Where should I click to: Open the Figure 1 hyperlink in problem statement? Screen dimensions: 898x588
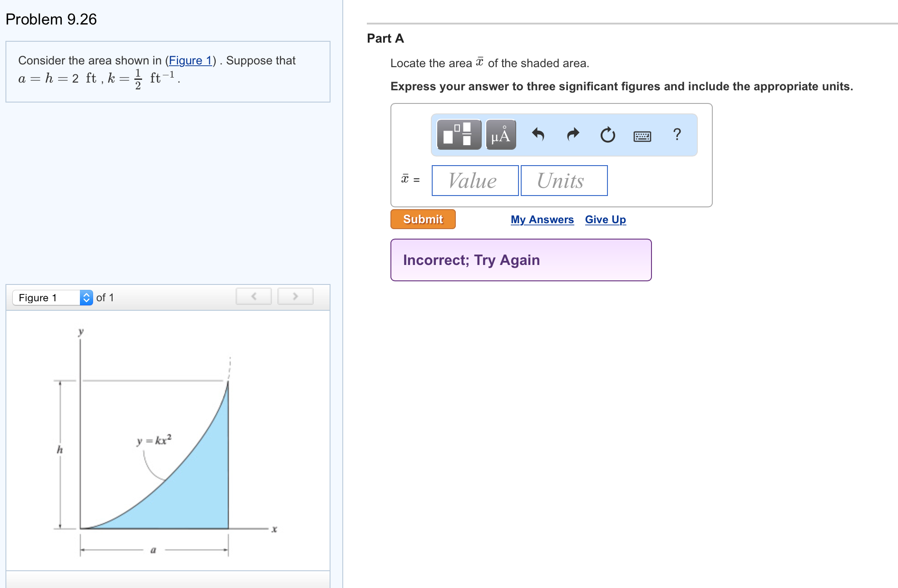[x=191, y=60]
